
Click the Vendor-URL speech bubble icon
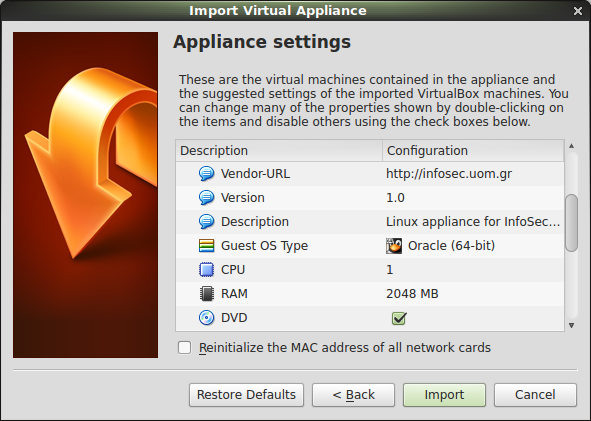tap(206, 174)
